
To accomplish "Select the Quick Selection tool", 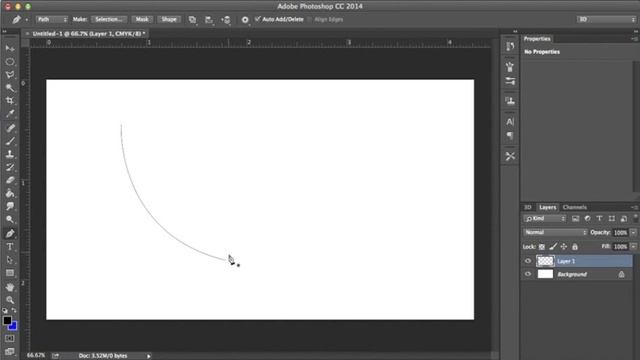I will coord(10,88).
